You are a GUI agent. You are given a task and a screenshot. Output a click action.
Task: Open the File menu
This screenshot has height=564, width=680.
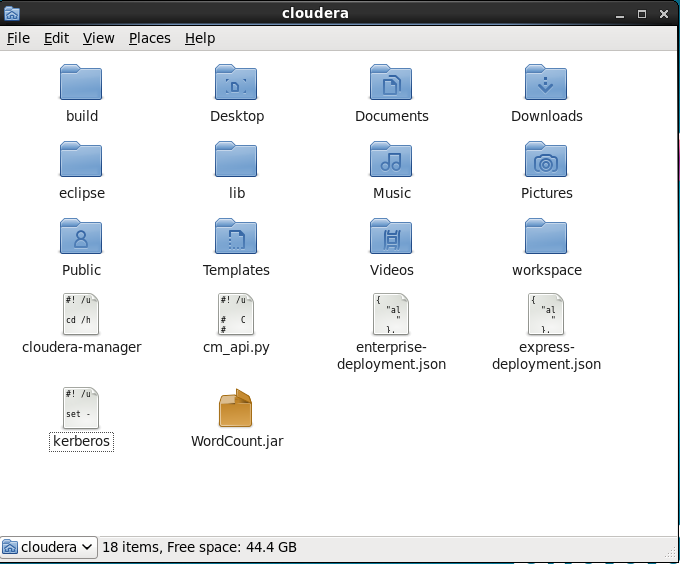(x=18, y=38)
